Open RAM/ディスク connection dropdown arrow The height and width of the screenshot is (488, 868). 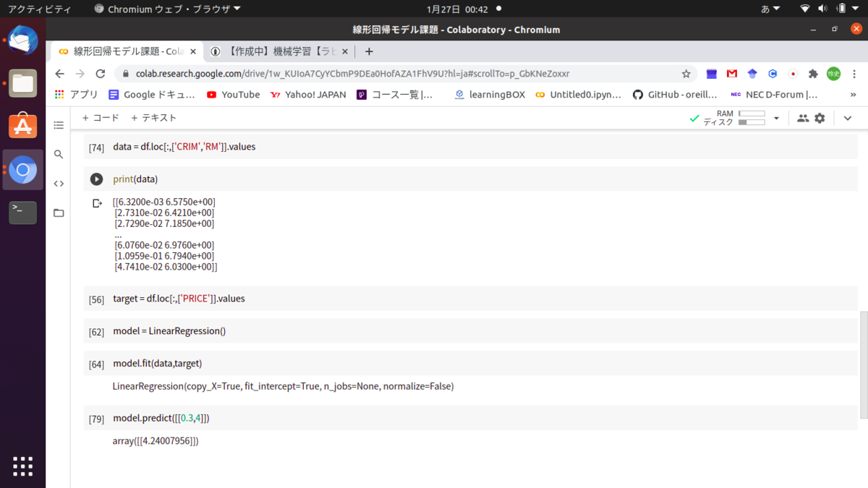coord(777,118)
